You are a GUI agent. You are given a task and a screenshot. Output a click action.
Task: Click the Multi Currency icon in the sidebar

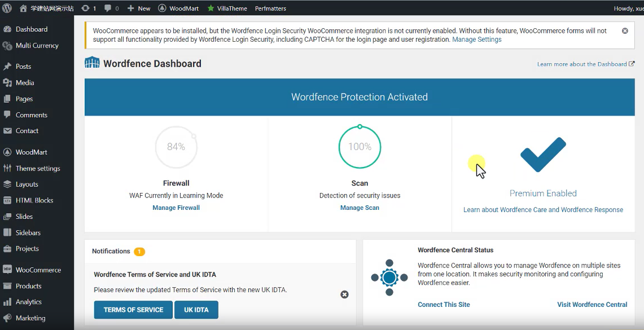coord(7,46)
